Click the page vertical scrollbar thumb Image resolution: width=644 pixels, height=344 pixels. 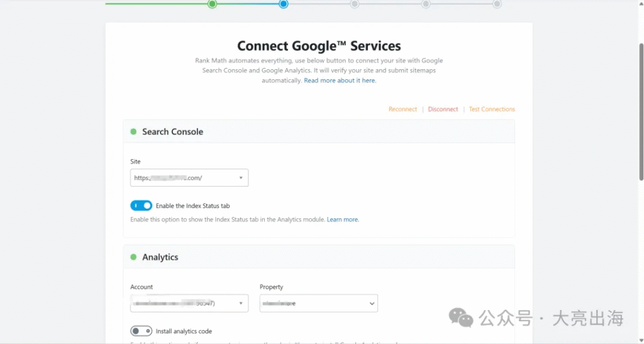(x=641, y=112)
